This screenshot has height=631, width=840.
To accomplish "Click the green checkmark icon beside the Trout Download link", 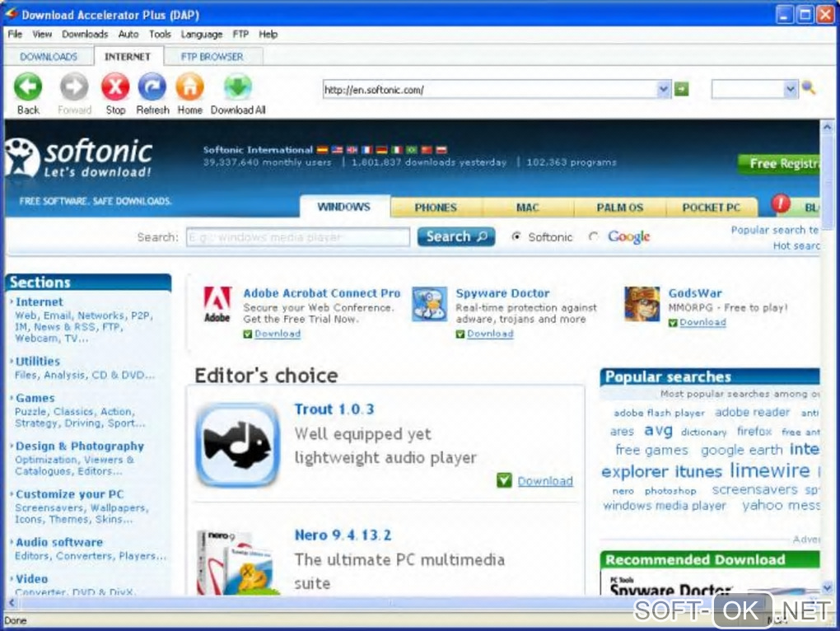I will [x=504, y=480].
